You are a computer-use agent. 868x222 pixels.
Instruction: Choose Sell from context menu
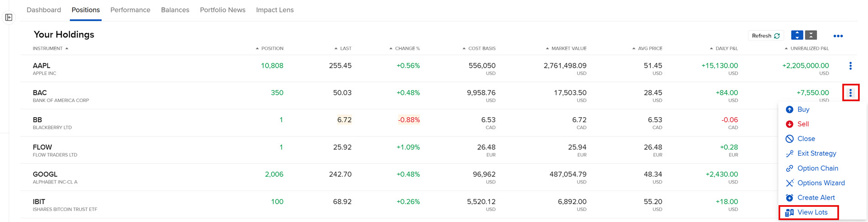pos(803,124)
